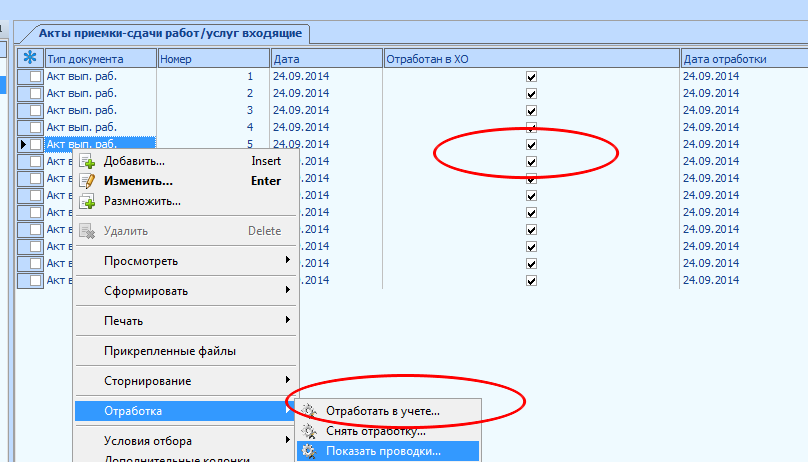Click the Добавить (add) icon in context menu
The height and width of the screenshot is (462, 808).
(87, 162)
